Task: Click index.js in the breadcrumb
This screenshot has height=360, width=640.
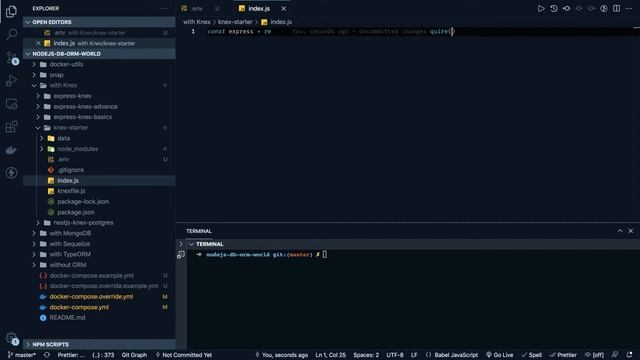Action: coord(281,22)
